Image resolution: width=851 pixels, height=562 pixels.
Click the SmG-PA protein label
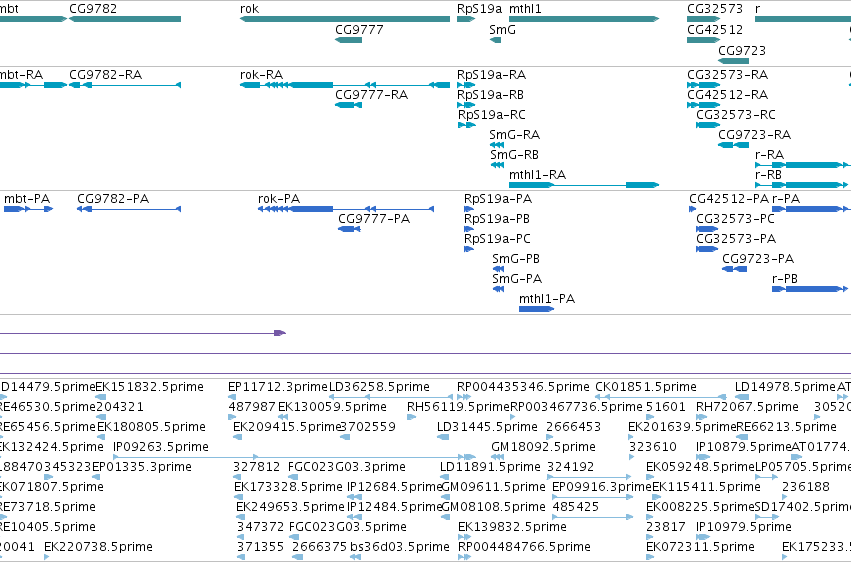pos(517,279)
